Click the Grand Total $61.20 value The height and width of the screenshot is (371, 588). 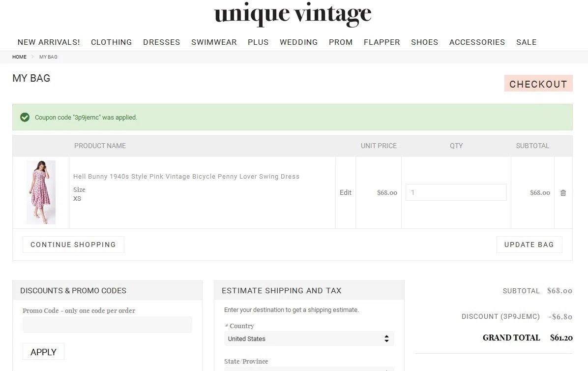(x=561, y=338)
